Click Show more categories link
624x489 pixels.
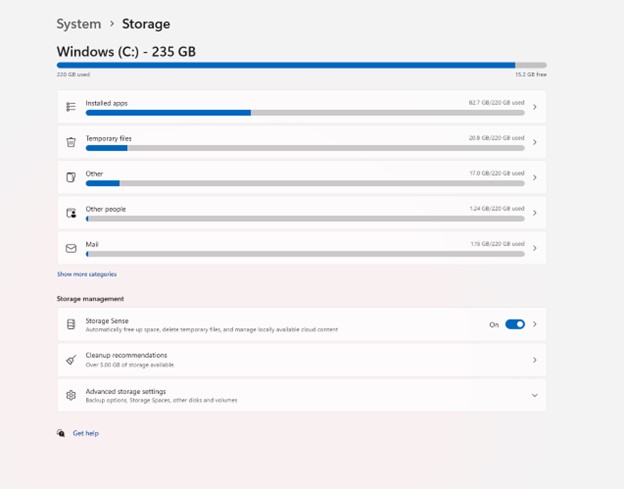point(87,274)
